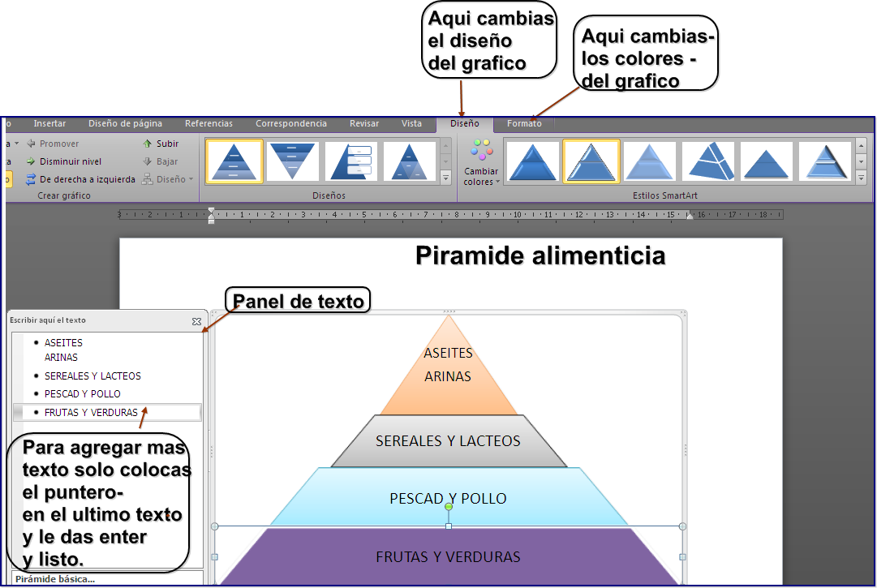The width and height of the screenshot is (877, 588).
Task: Open the Diseño dropdown in Crear gráfico
Action: pyautogui.click(x=166, y=179)
